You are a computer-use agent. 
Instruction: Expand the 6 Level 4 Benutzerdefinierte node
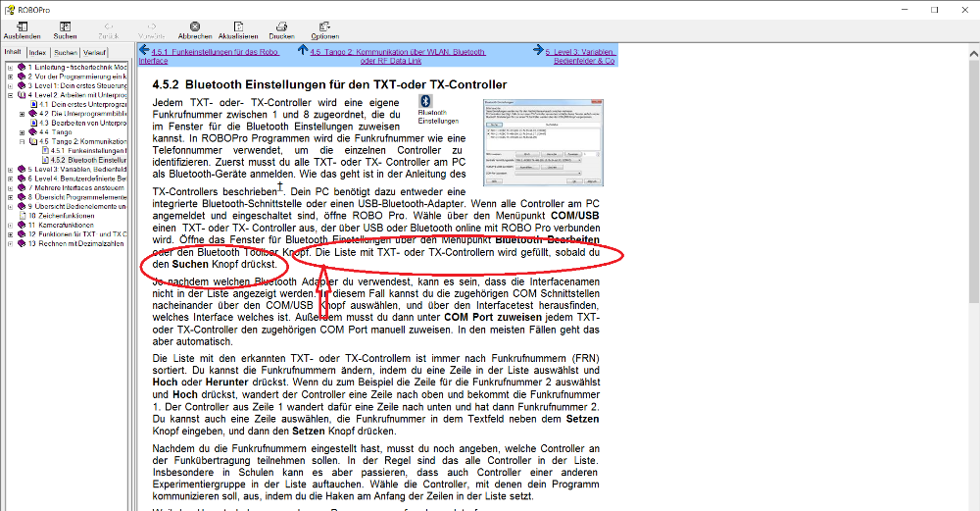10,179
